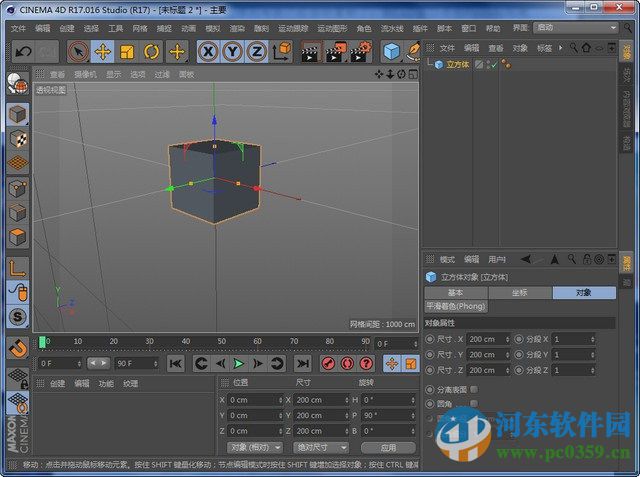Click frame 50 on timeline ruler
This screenshot has height=477, width=640.
(x=222, y=341)
